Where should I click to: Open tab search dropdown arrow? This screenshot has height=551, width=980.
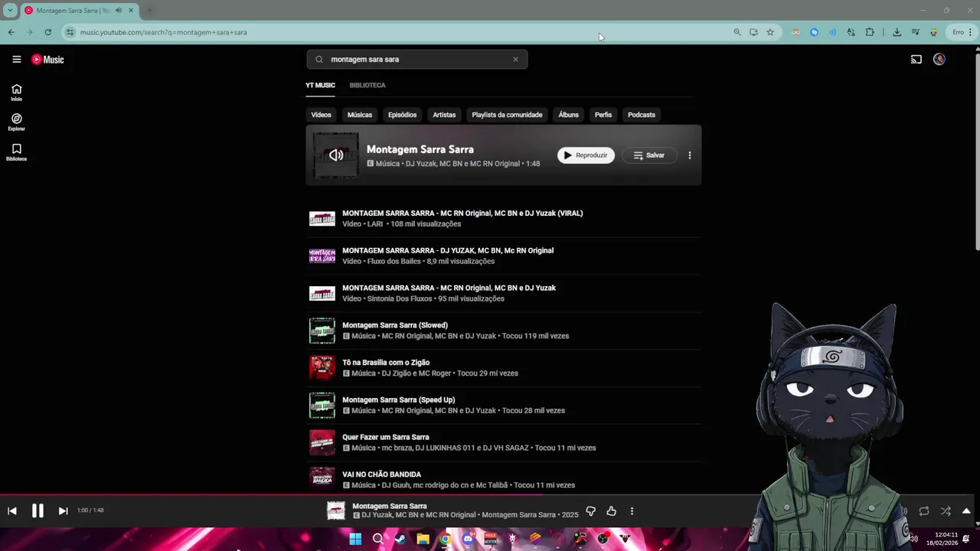click(10, 10)
